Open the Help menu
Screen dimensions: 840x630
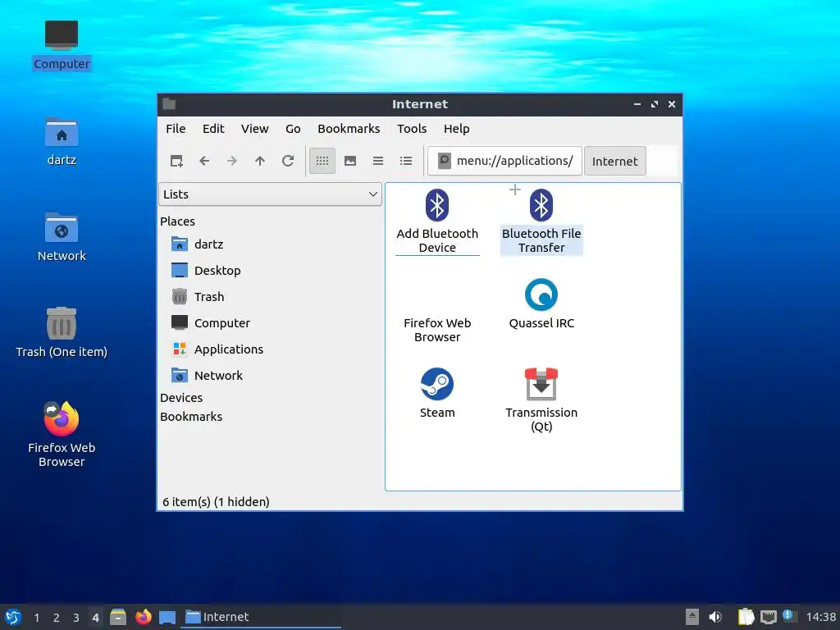(x=456, y=129)
